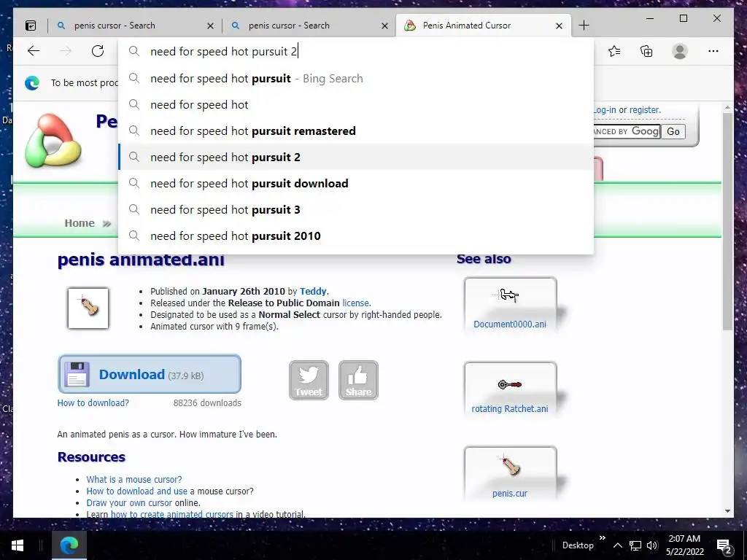Click the cursor preview thumbnail image
The image size is (747, 560).
click(x=88, y=308)
